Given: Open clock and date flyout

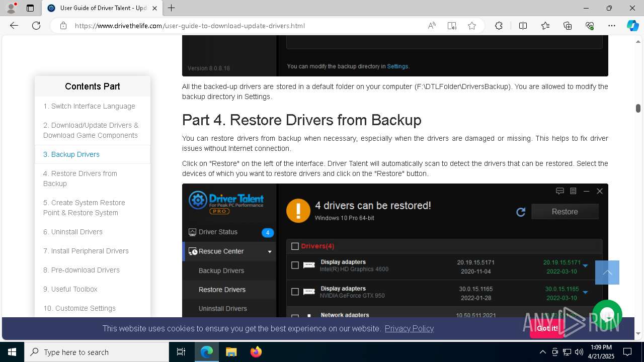Looking at the screenshot, I should tap(601, 352).
